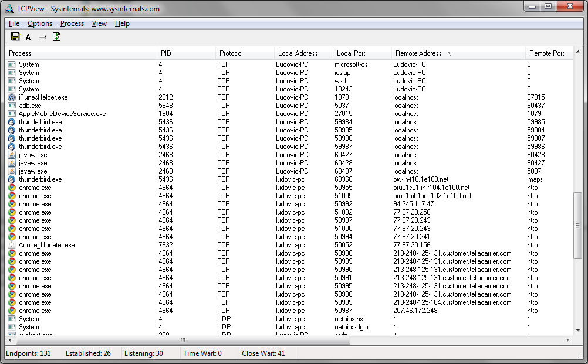Open the Options menu
This screenshot has width=588, height=364.
(x=40, y=23)
